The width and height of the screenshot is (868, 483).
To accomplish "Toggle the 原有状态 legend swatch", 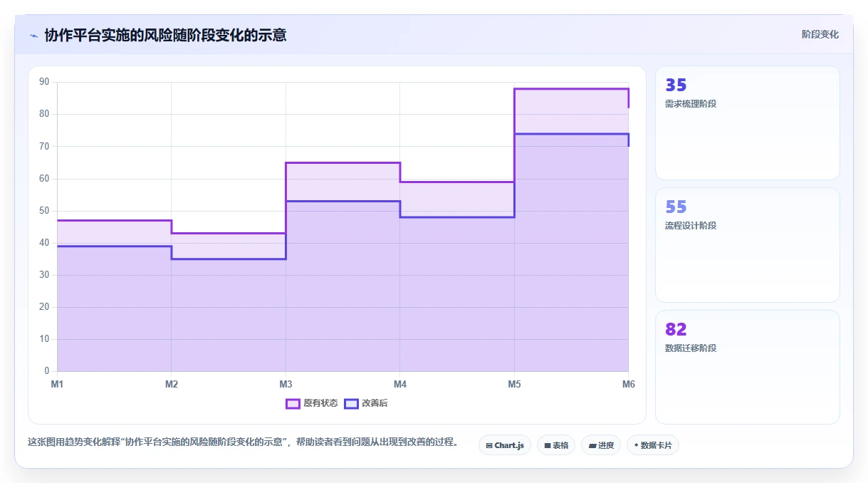I will pyautogui.click(x=293, y=403).
